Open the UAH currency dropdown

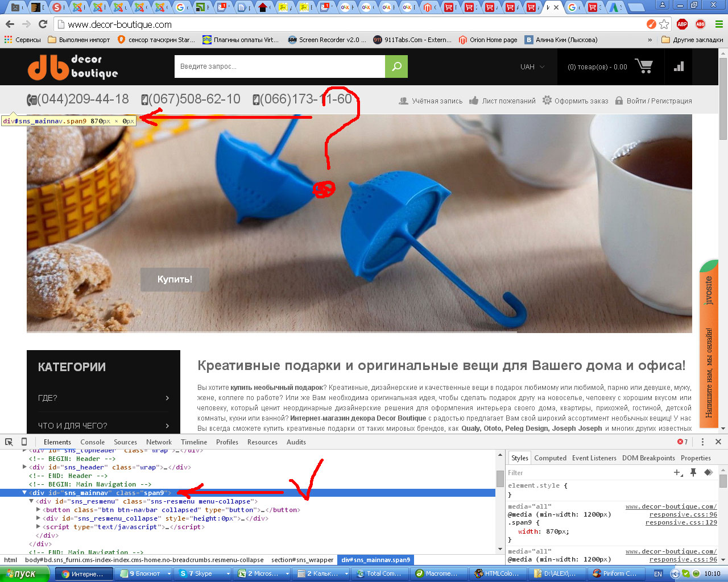(x=532, y=67)
